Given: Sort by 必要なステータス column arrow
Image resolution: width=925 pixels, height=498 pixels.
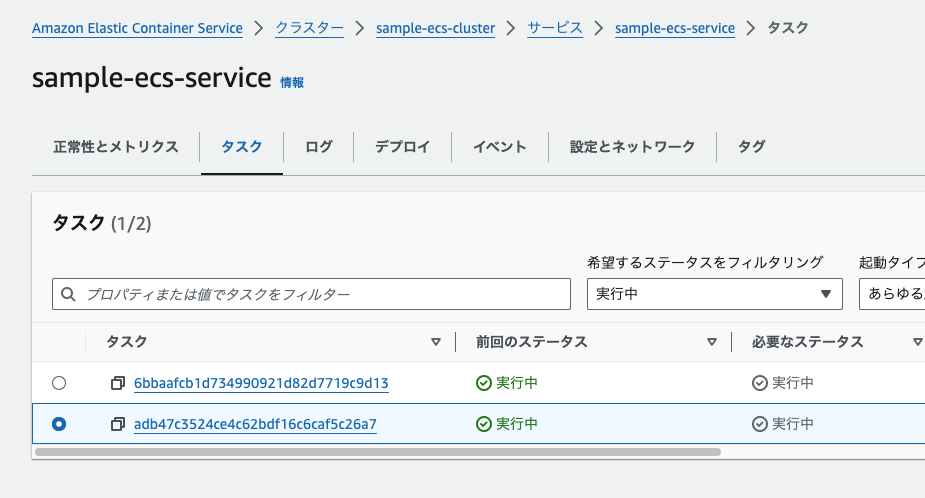Looking at the screenshot, I should [917, 342].
